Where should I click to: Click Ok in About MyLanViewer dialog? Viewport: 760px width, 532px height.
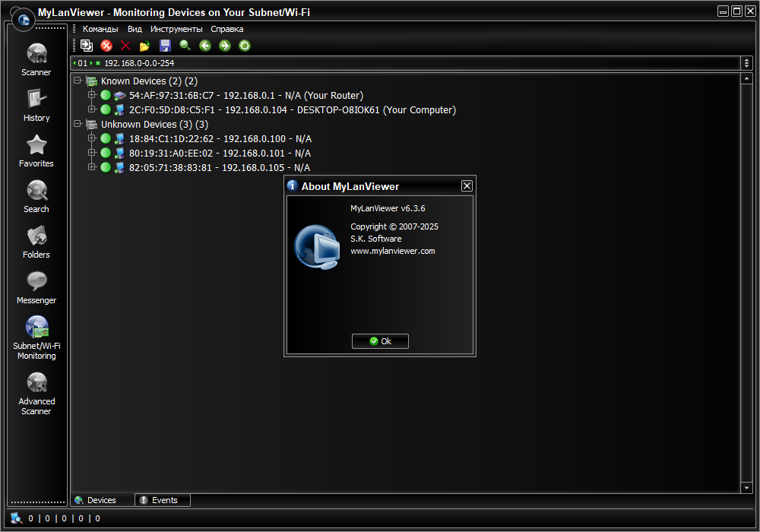[380, 341]
